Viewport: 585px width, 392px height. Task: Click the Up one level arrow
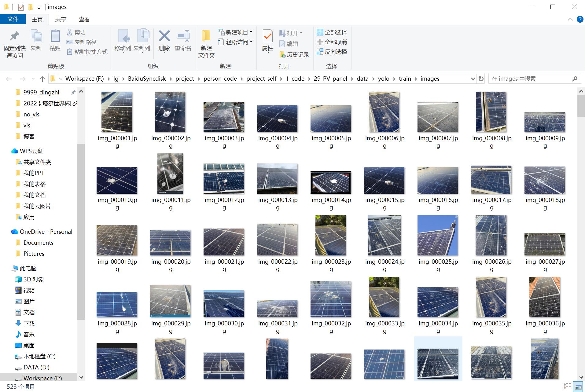tap(42, 79)
